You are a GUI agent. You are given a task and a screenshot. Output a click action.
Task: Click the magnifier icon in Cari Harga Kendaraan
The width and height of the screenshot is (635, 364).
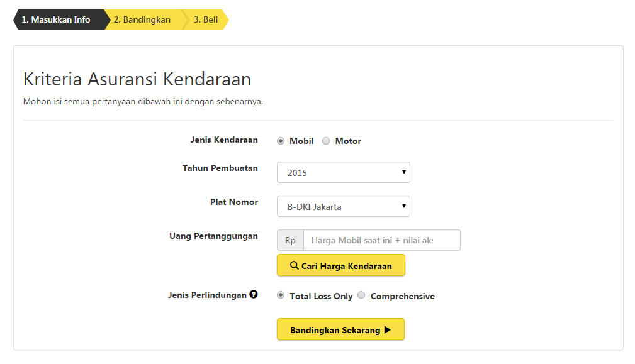294,265
